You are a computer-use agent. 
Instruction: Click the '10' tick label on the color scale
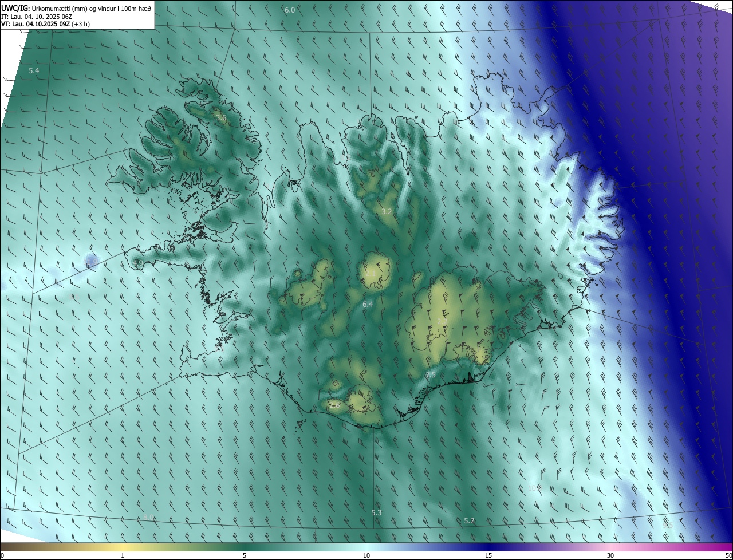click(366, 555)
